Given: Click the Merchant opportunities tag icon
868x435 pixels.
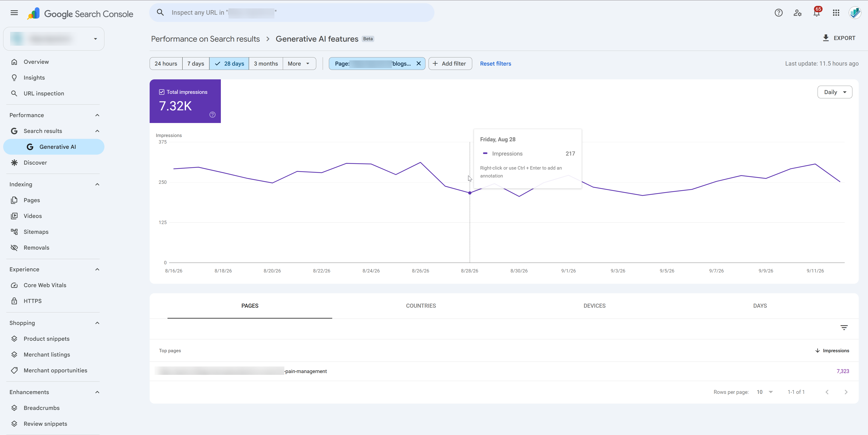Looking at the screenshot, I should coord(14,370).
